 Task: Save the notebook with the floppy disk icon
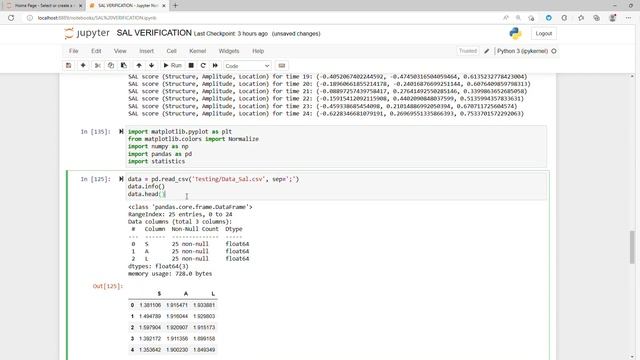pos(69,66)
